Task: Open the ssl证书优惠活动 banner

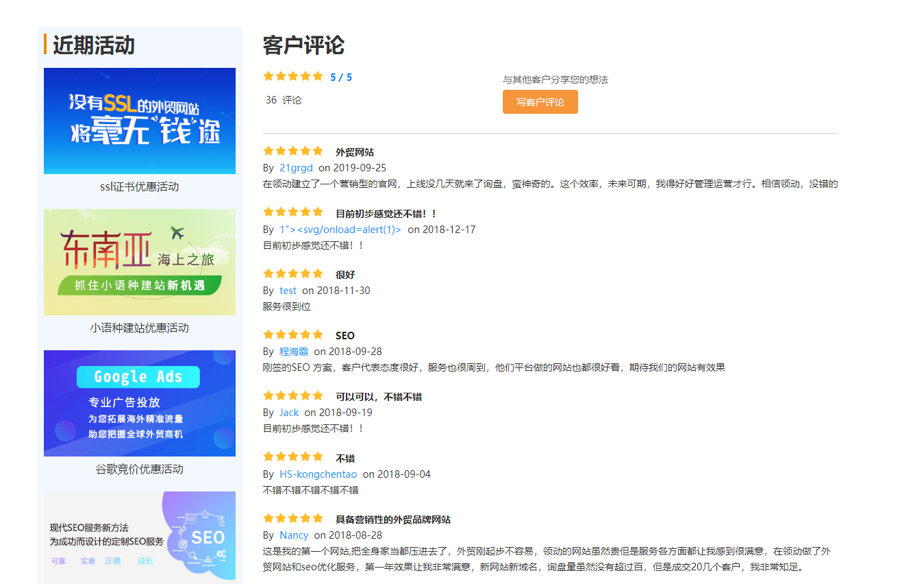Action: pyautogui.click(x=139, y=121)
